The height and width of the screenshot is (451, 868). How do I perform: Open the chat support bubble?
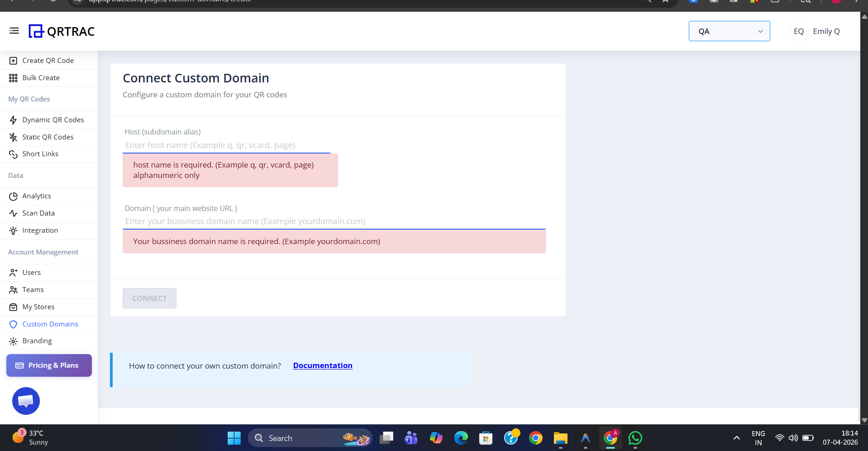[x=26, y=401]
